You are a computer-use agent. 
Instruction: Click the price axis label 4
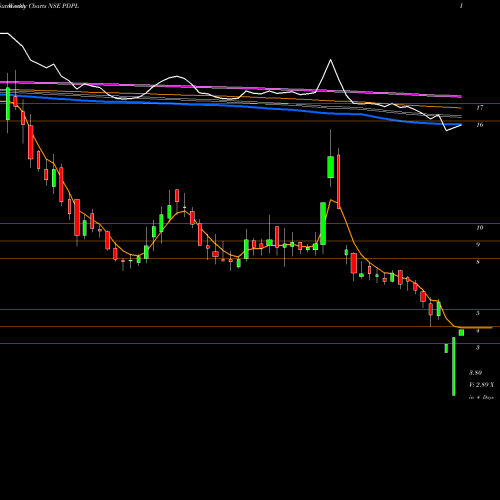pyautogui.click(x=478, y=331)
